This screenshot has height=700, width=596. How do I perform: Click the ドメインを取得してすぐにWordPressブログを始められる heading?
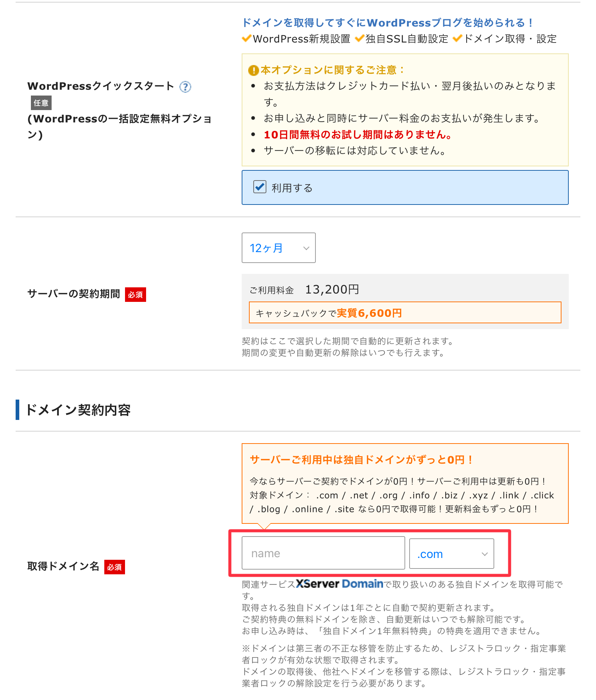[387, 23]
